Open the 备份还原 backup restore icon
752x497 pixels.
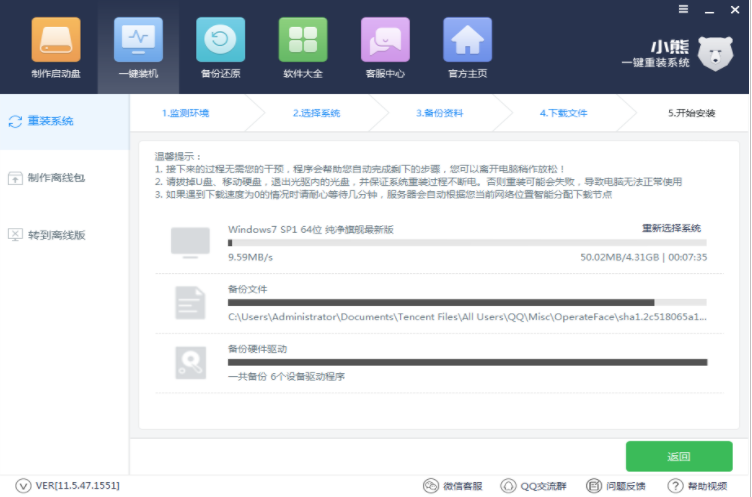[x=220, y=41]
